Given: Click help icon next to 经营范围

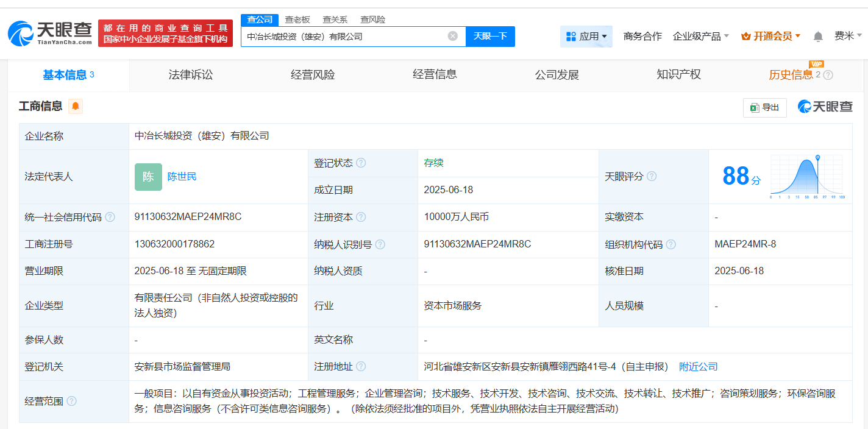Looking at the screenshot, I should (x=72, y=401).
